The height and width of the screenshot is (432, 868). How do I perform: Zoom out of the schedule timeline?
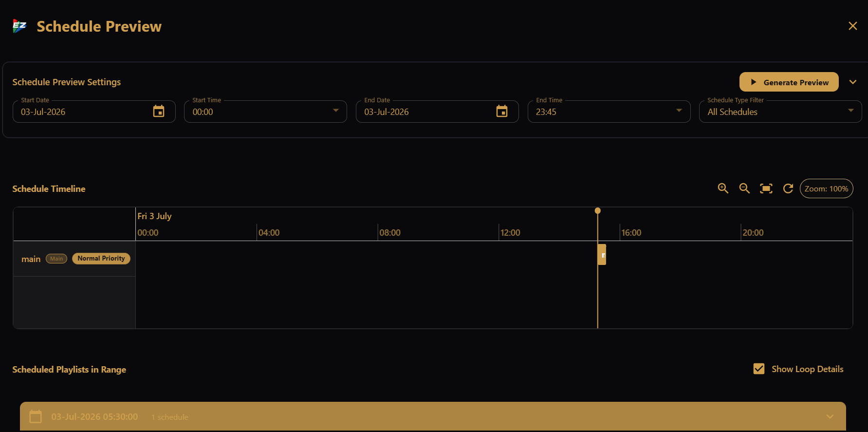click(744, 188)
